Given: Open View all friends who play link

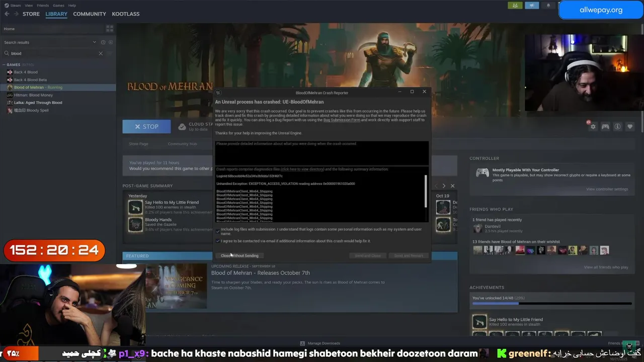Looking at the screenshot, I should coord(606,267).
